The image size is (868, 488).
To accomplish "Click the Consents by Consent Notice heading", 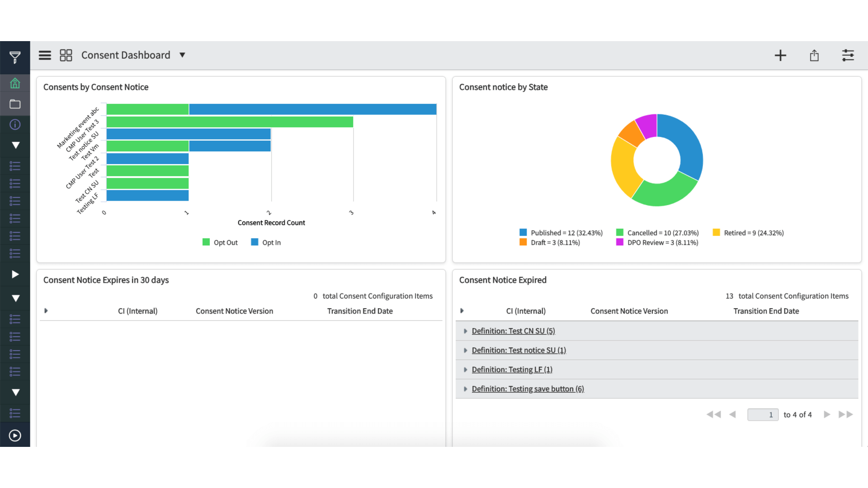I will click(96, 87).
